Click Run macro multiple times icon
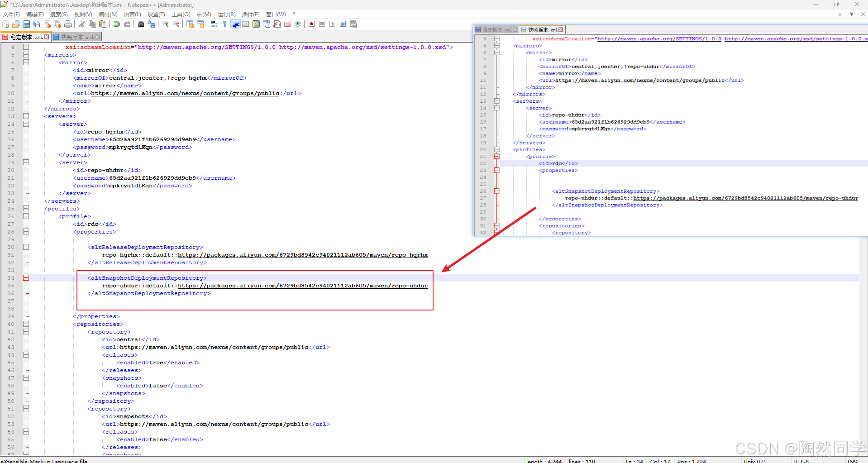 [343, 24]
